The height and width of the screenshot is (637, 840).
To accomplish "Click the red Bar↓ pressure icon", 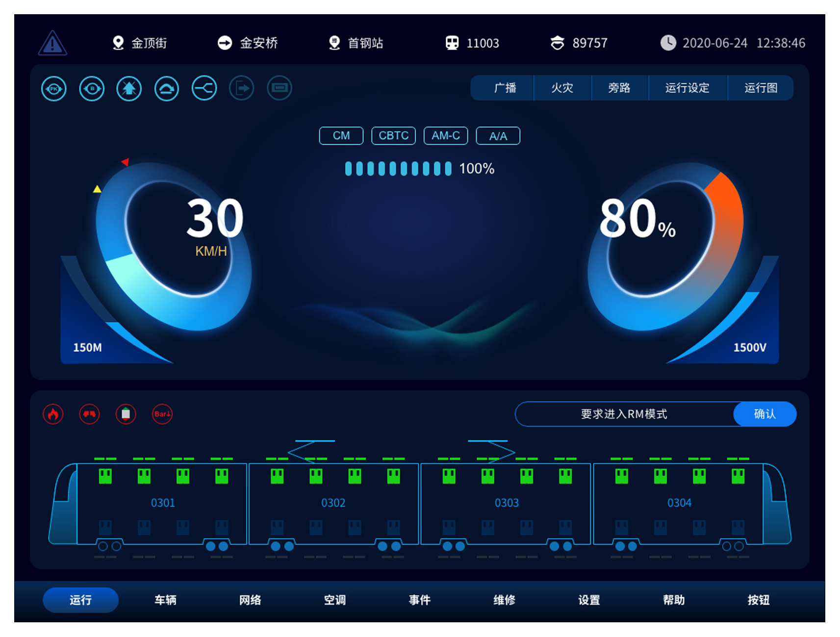I will 162,414.
